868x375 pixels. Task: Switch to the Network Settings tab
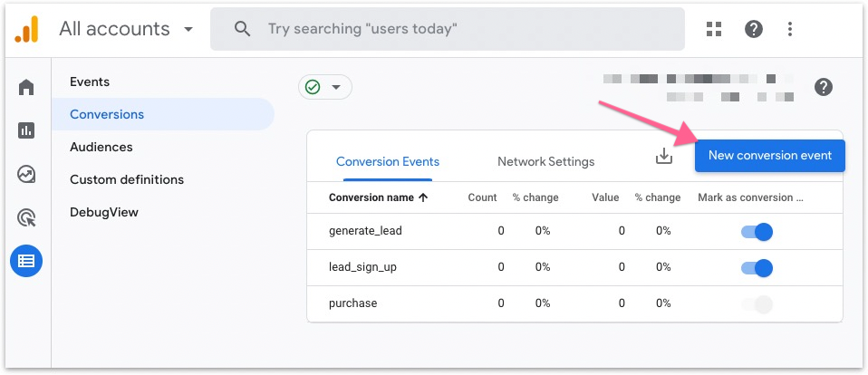pos(545,161)
